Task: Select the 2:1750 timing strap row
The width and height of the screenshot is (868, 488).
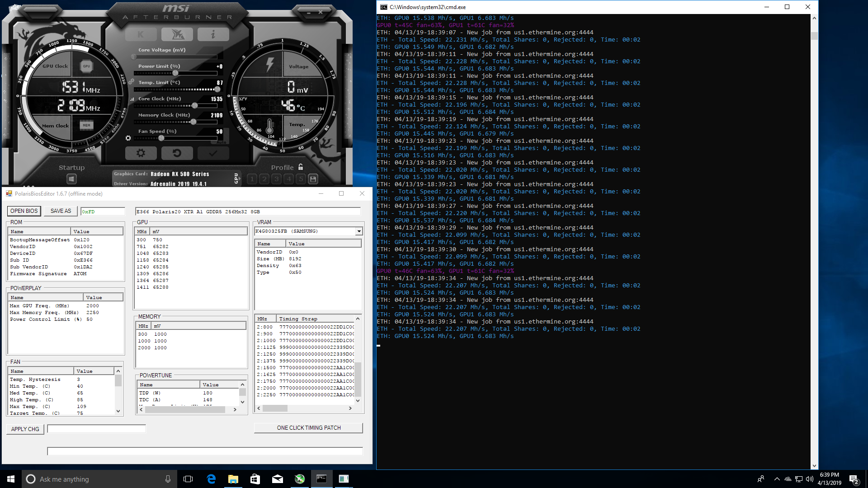Action: [x=305, y=381]
